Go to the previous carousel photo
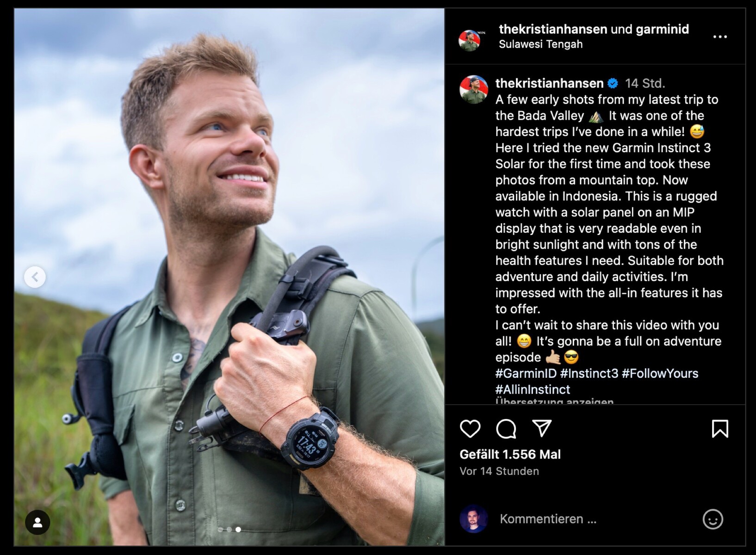The image size is (756, 555). 35,277
